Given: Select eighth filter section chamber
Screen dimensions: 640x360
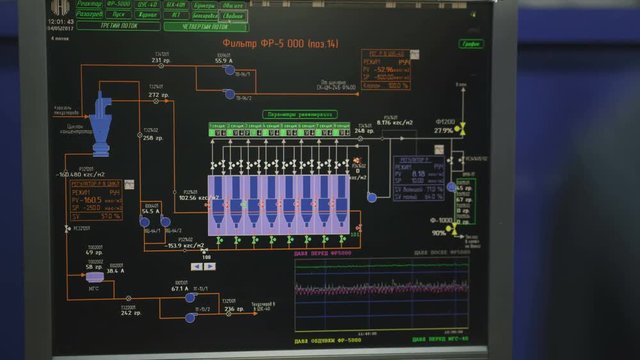Looking at the screenshot, I should coord(341,205).
